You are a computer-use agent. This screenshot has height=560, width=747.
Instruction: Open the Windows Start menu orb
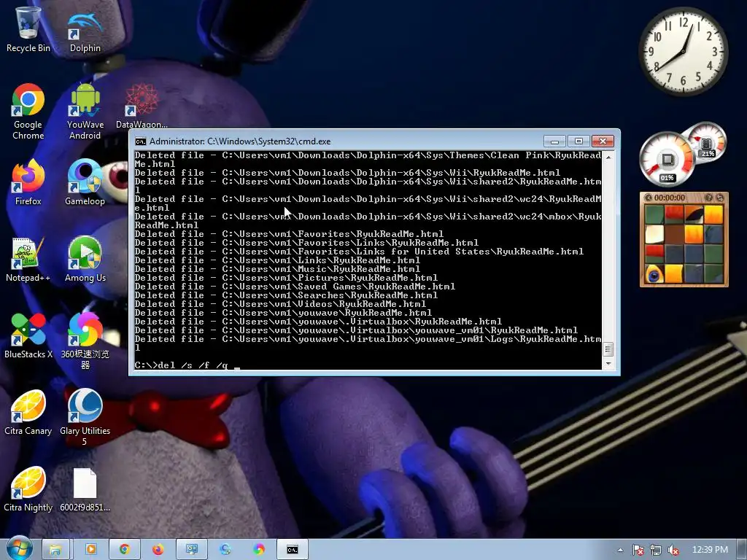point(19,548)
